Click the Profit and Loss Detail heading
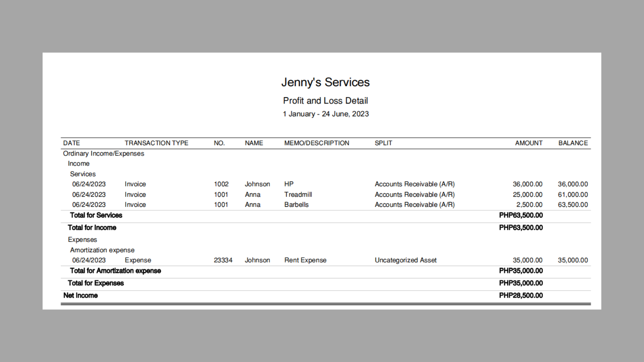 click(325, 101)
